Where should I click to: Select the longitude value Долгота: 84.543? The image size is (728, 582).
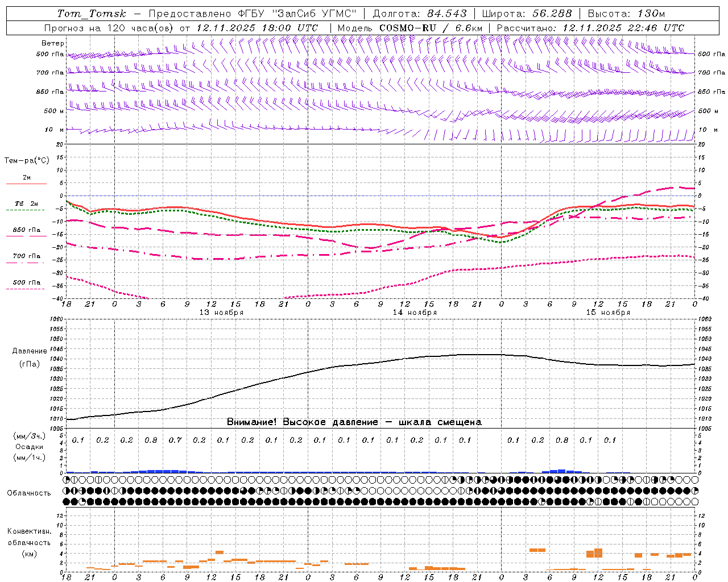pos(420,14)
